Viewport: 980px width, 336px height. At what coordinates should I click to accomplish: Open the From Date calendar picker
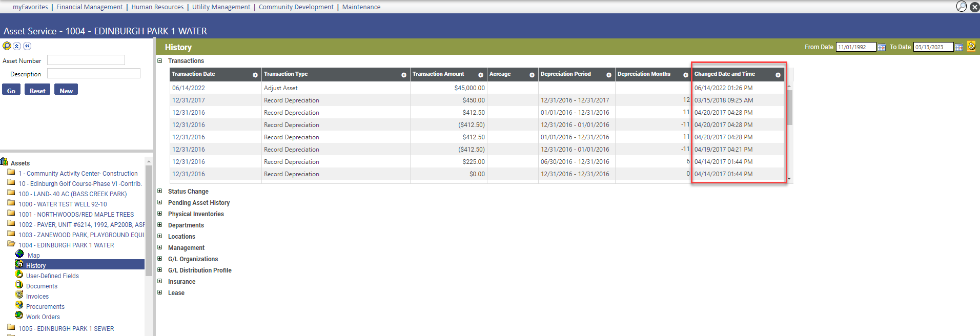[x=882, y=47]
